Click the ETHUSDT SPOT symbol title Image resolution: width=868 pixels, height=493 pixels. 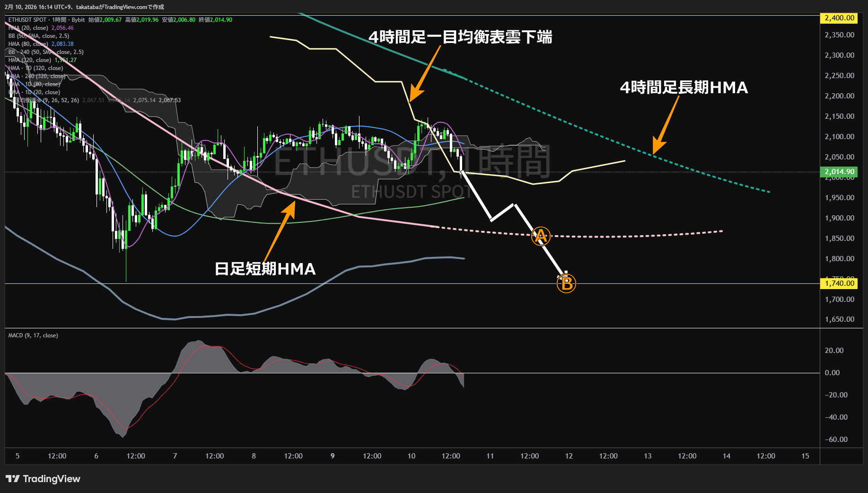tap(27, 20)
